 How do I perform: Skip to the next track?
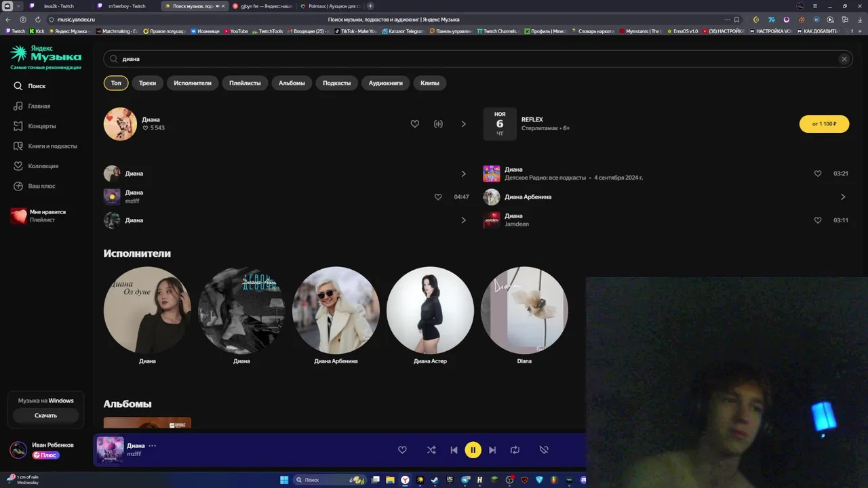pos(492,450)
